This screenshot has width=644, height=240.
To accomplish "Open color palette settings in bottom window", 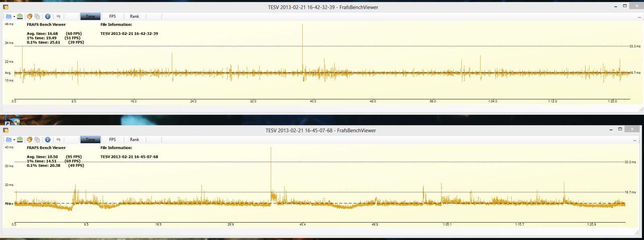I will click(x=29, y=139).
